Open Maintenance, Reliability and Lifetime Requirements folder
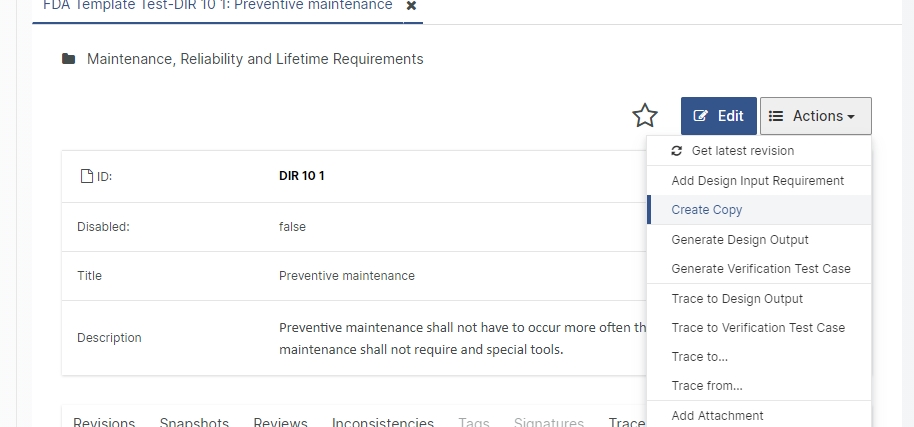Screen dimensions: 914x427 point(255,60)
